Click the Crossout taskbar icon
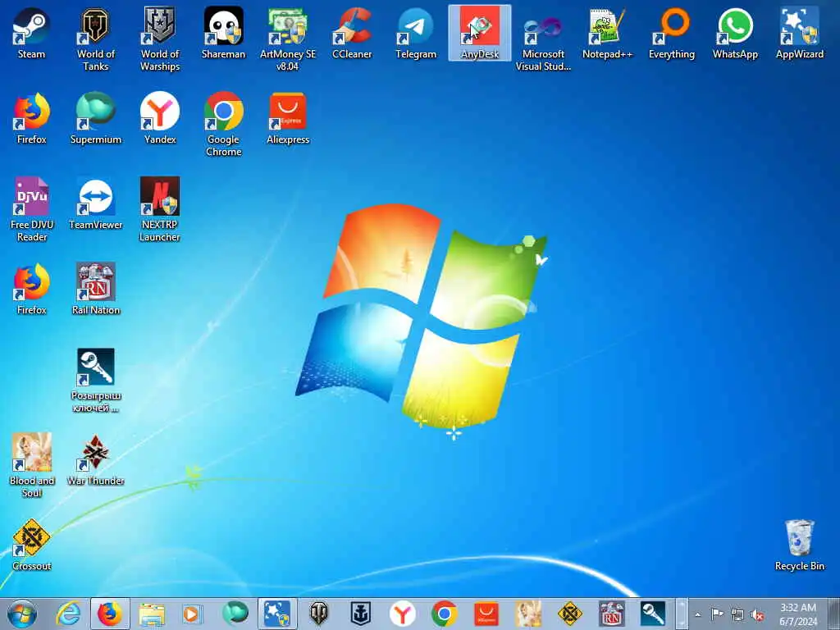This screenshot has width=840, height=630. pos(569,614)
